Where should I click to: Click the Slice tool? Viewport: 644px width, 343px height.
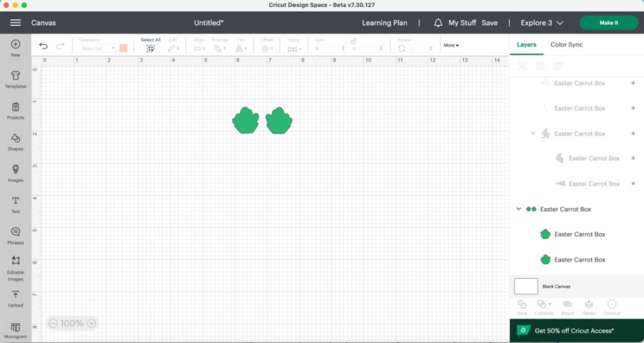(x=522, y=305)
